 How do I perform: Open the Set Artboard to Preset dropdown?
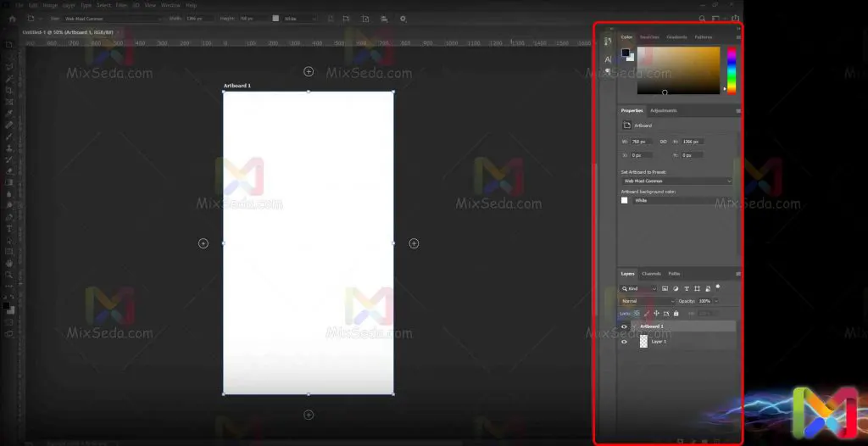[x=676, y=181]
